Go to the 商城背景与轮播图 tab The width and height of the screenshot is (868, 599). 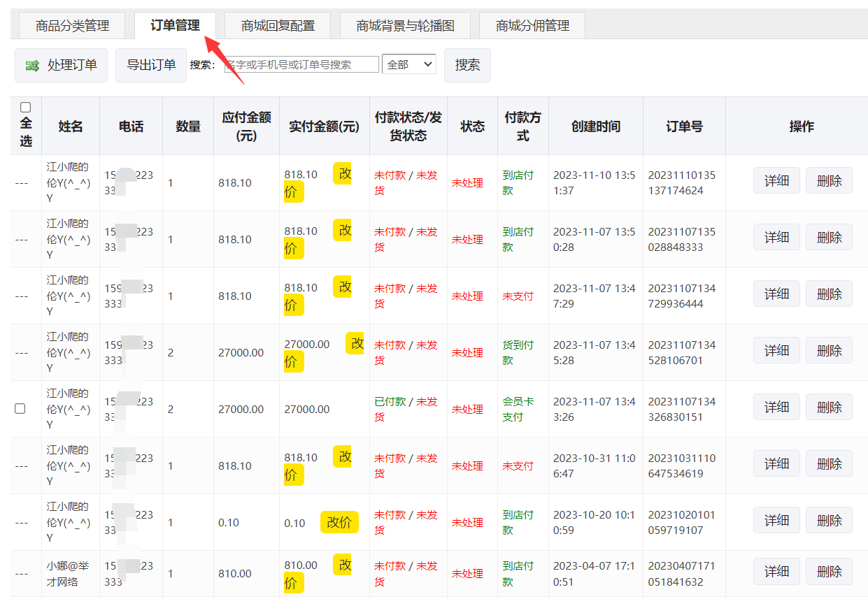pyautogui.click(x=405, y=26)
